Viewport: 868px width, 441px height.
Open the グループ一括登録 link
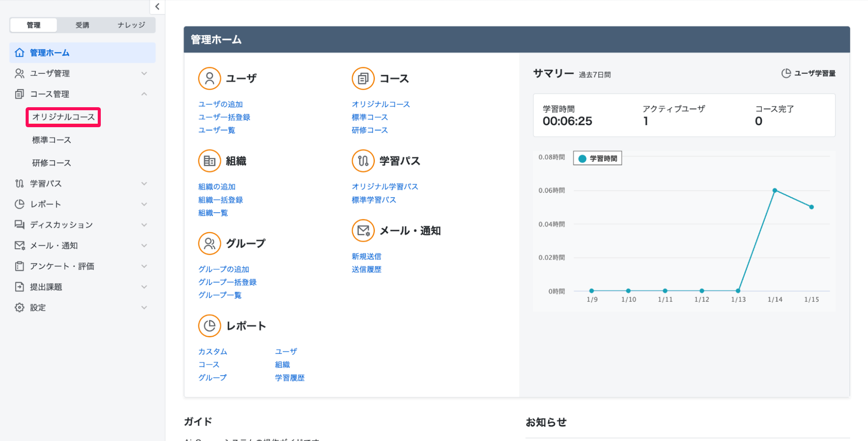pyautogui.click(x=228, y=282)
